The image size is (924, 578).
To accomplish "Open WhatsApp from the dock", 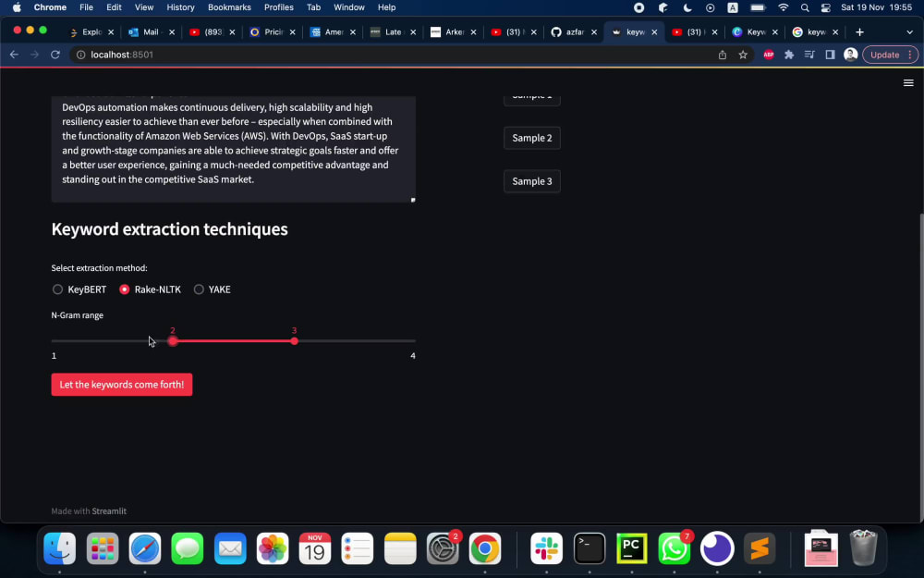I will pos(675,547).
